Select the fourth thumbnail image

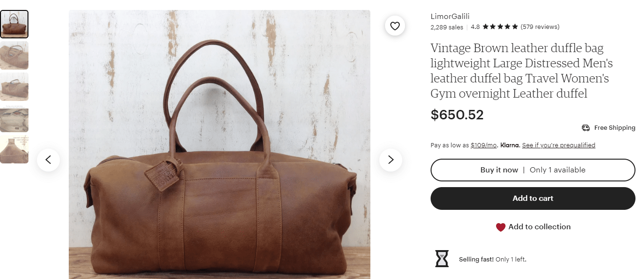(x=14, y=118)
